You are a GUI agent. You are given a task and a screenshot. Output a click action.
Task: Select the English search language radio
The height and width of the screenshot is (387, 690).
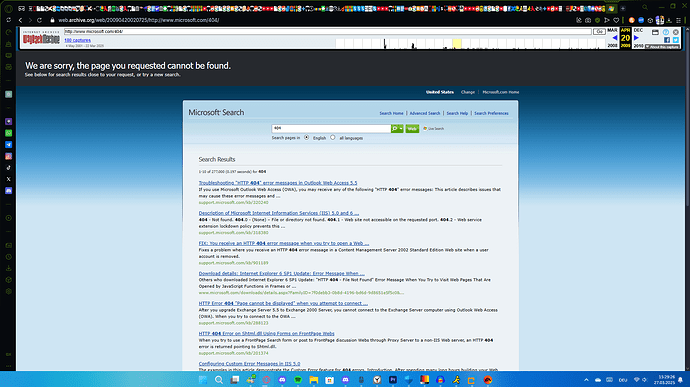point(307,137)
